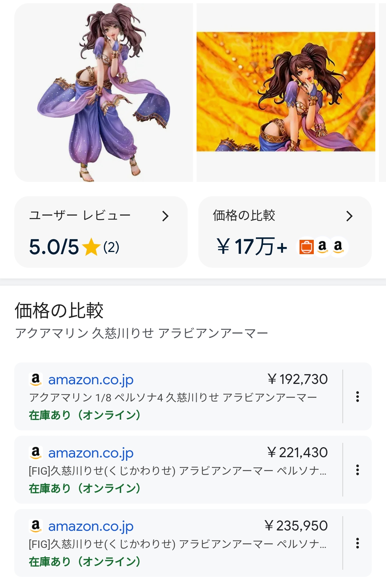This screenshot has height=588, width=386.
Task: View the orange-background figure product image
Action: pos(286,92)
